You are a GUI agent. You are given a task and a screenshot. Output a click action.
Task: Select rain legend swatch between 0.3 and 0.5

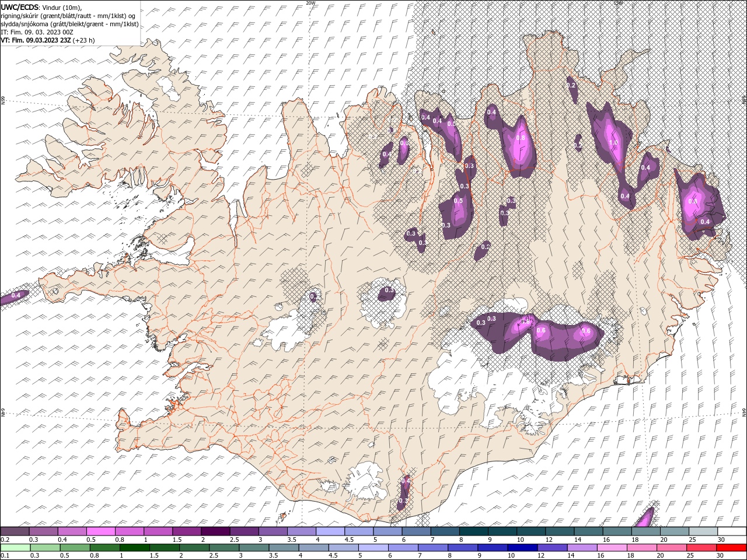[45, 548]
